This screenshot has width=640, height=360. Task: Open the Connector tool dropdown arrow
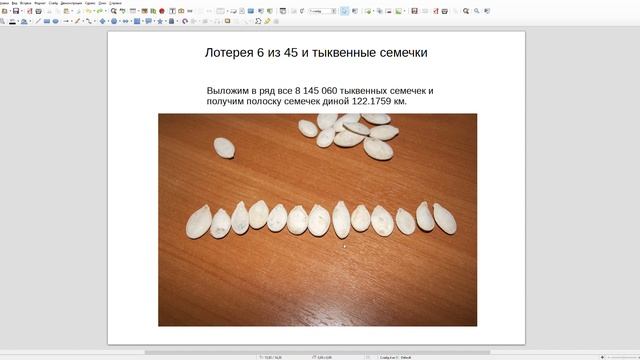[95, 21]
